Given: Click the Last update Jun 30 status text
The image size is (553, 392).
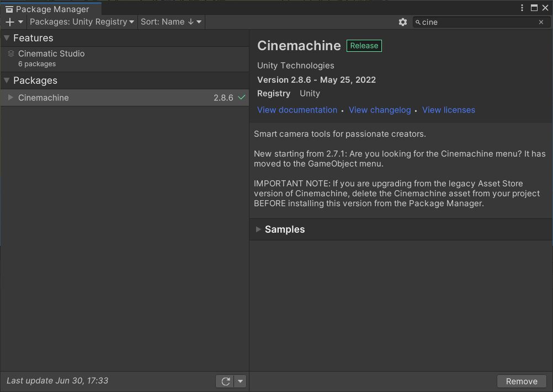Looking at the screenshot, I should point(57,380).
